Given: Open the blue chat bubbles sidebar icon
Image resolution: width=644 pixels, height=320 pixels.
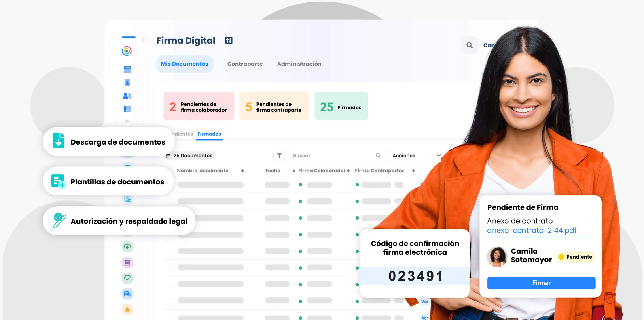Looking at the screenshot, I should 127,294.
